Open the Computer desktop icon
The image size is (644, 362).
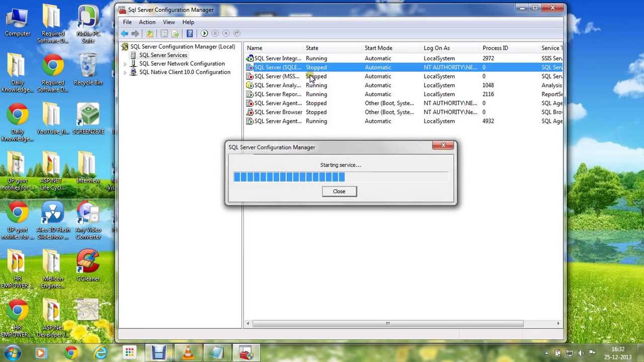17,21
